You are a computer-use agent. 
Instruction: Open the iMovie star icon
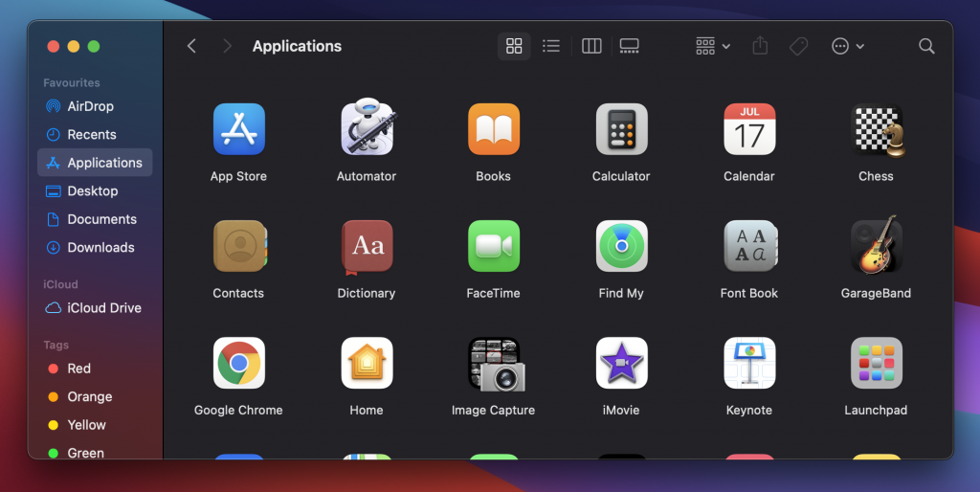click(x=621, y=363)
